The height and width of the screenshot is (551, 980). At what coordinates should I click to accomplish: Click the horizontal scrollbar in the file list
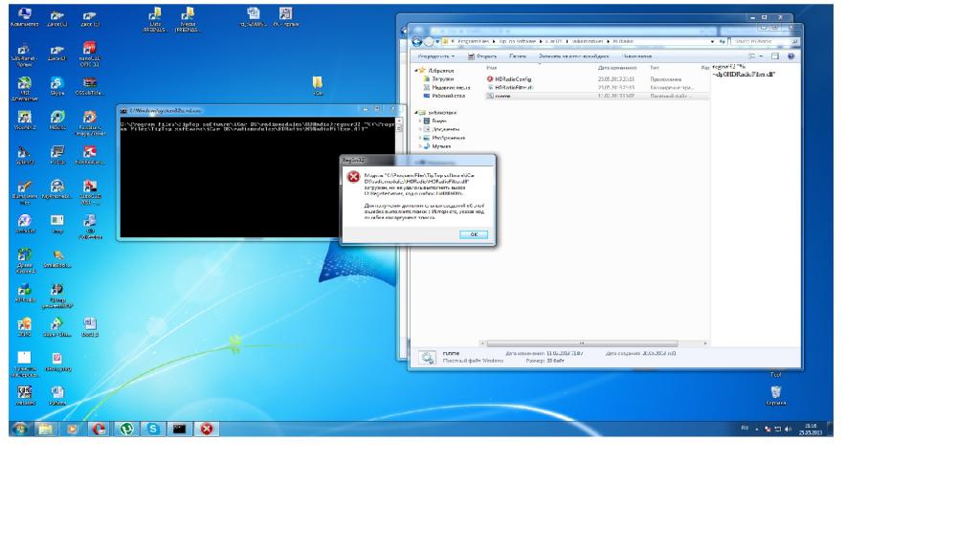point(593,342)
